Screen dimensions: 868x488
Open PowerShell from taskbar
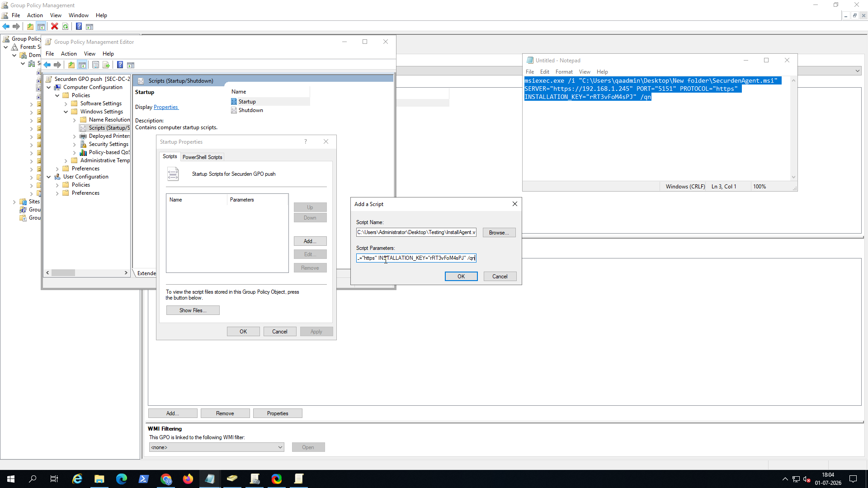coord(144,479)
